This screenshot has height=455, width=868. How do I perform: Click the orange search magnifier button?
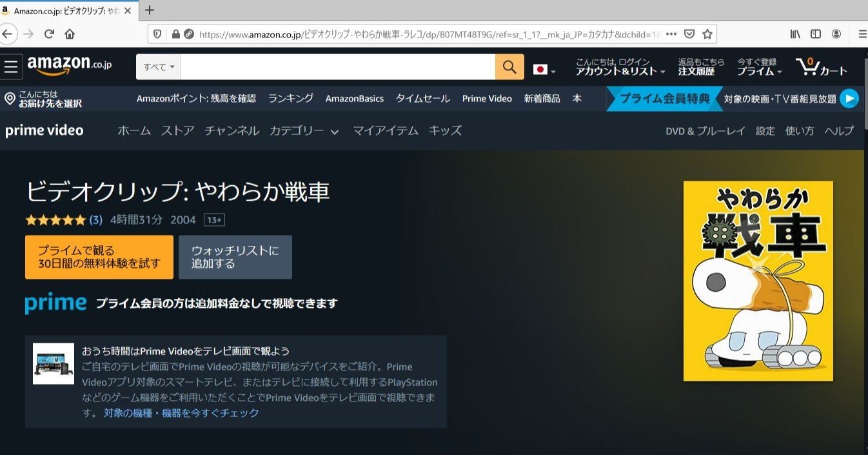(509, 66)
